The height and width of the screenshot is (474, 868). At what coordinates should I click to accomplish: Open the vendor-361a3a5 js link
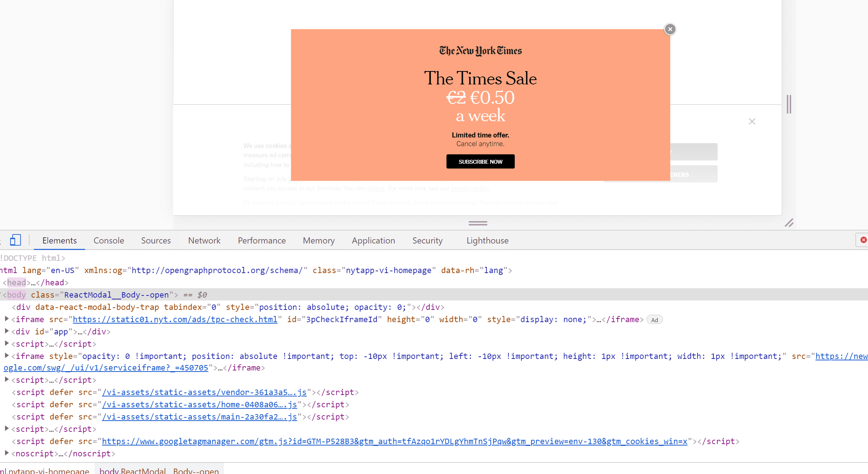[x=204, y=392]
